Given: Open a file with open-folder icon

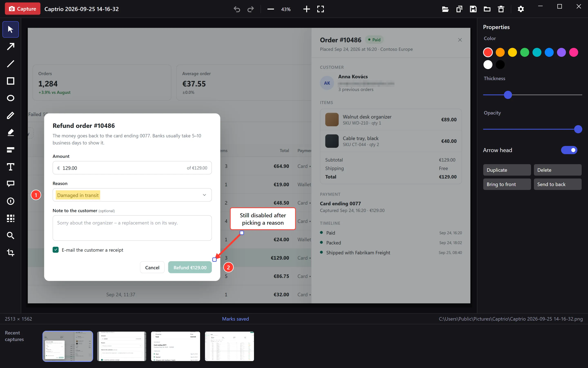Looking at the screenshot, I should point(445,9).
